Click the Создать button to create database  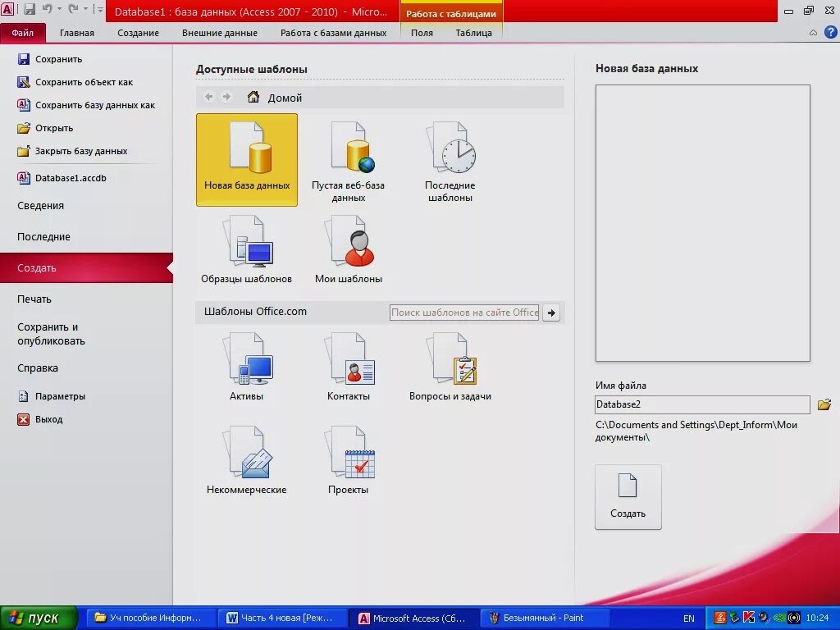coord(628,497)
